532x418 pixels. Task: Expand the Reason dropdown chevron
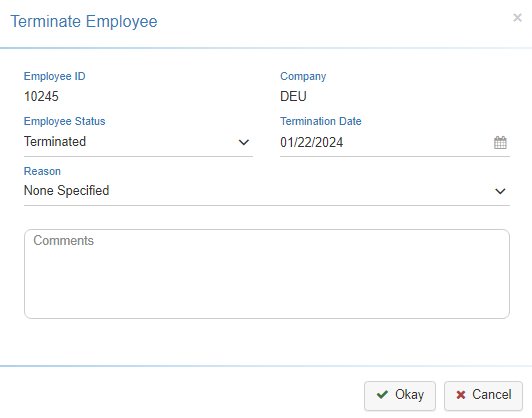[x=500, y=191]
